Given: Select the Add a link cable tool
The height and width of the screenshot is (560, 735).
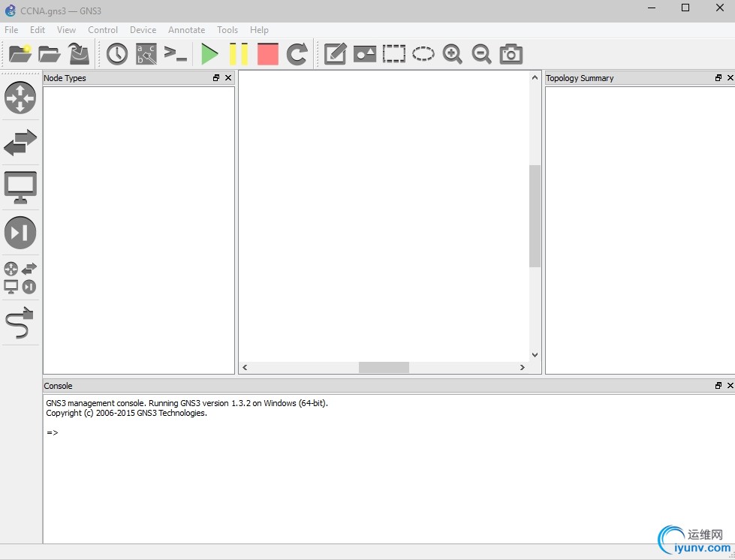Looking at the screenshot, I should (x=20, y=322).
